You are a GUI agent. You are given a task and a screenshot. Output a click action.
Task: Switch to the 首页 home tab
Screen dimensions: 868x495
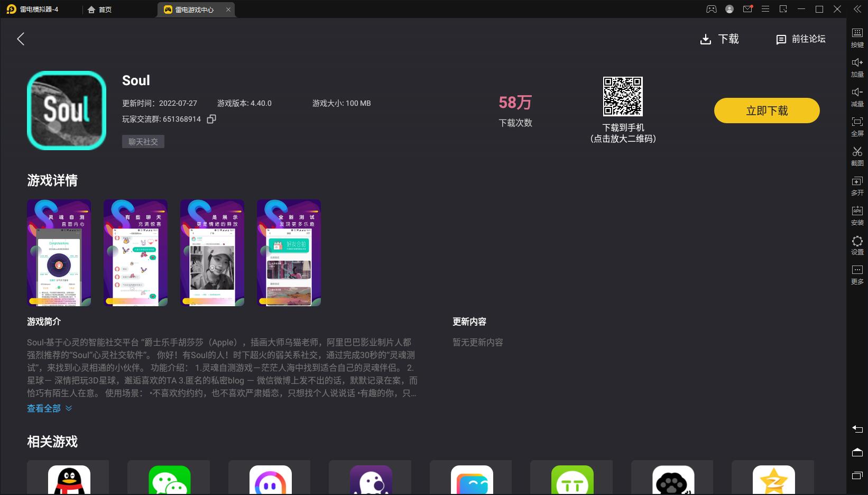pyautogui.click(x=100, y=10)
